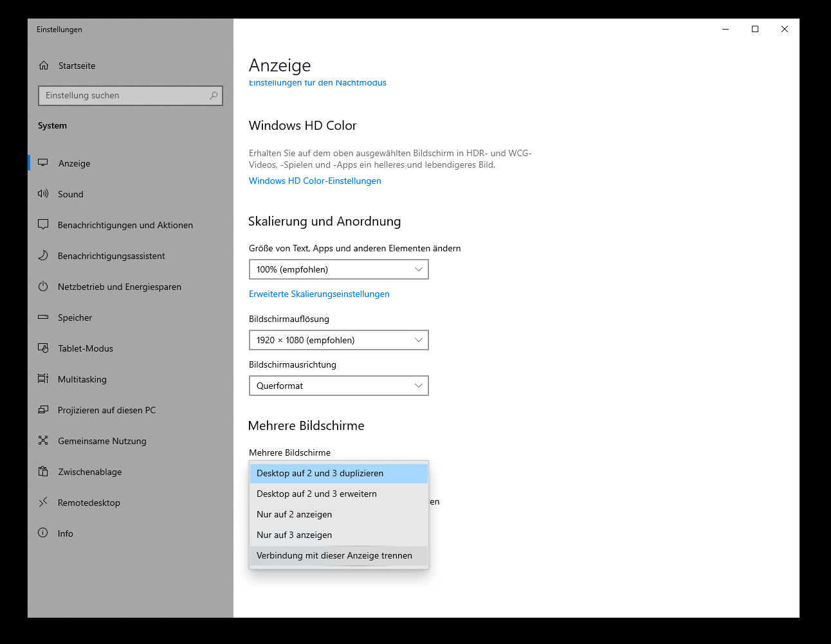831x644 pixels.
Task: Click the Tablet-Modus icon
Action: (x=43, y=348)
